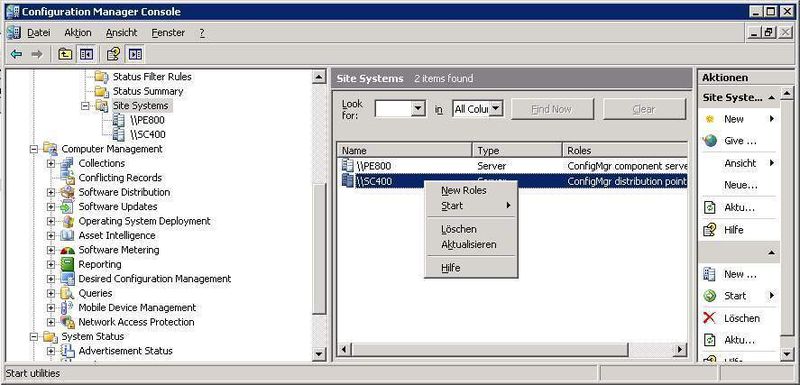Screen dimensions: 800x385
Task: Click the collapse arrow above New in lower Aktionen
Action: (x=771, y=253)
